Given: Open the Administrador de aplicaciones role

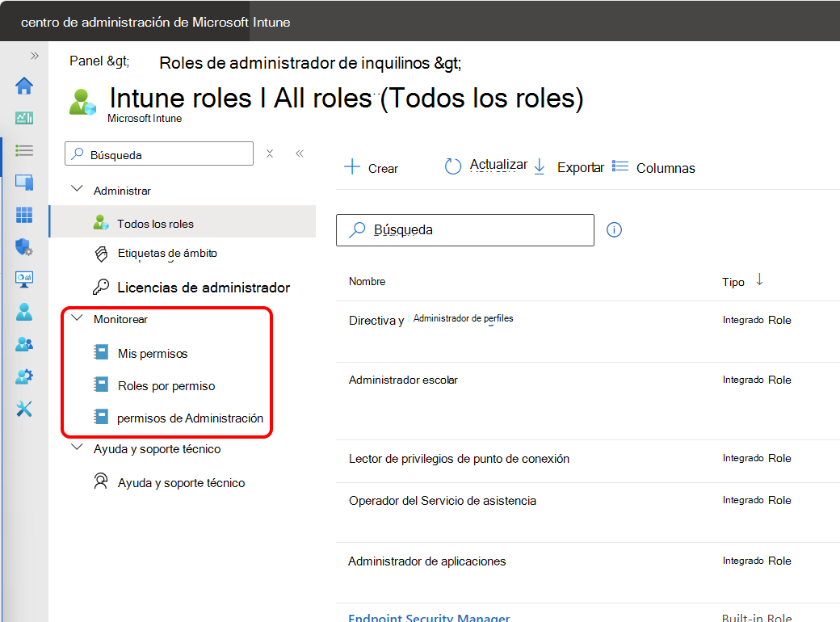Looking at the screenshot, I should [427, 561].
